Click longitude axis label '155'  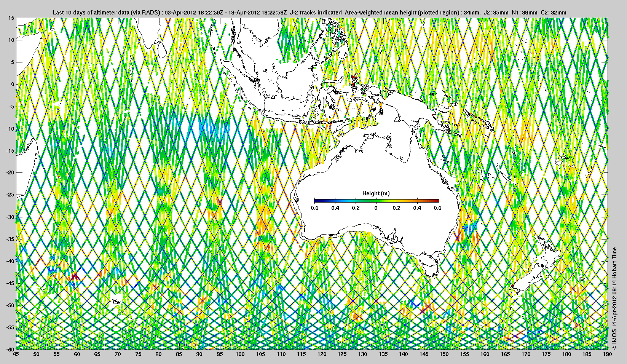[x=465, y=354]
